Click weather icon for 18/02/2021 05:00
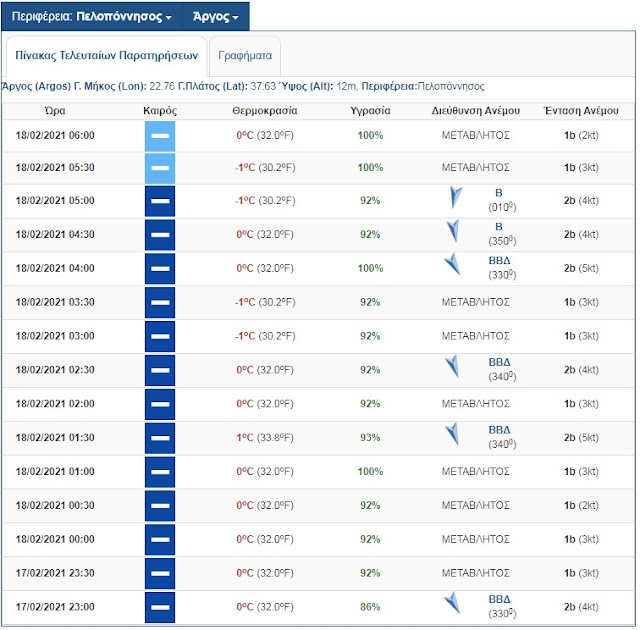The height and width of the screenshot is (630, 640). (x=160, y=201)
